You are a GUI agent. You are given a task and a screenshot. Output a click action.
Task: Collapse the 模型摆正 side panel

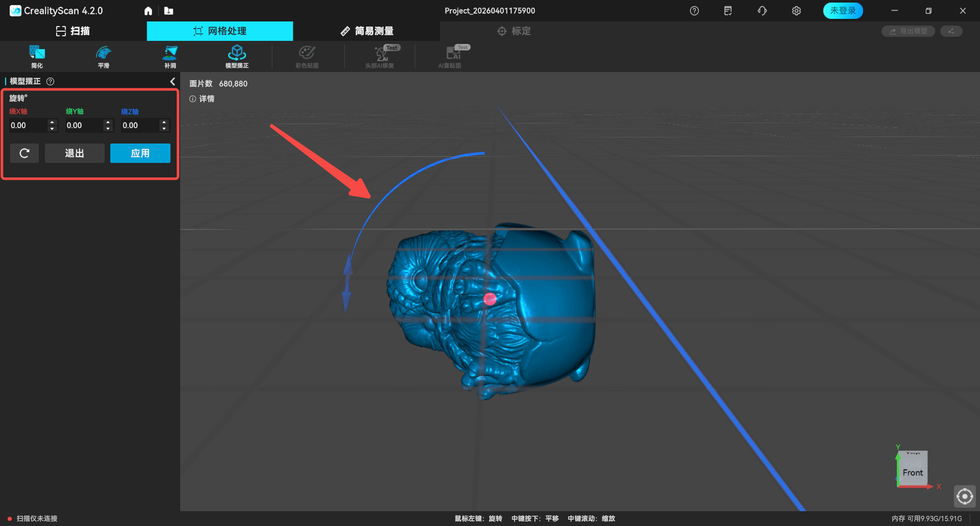(x=173, y=81)
